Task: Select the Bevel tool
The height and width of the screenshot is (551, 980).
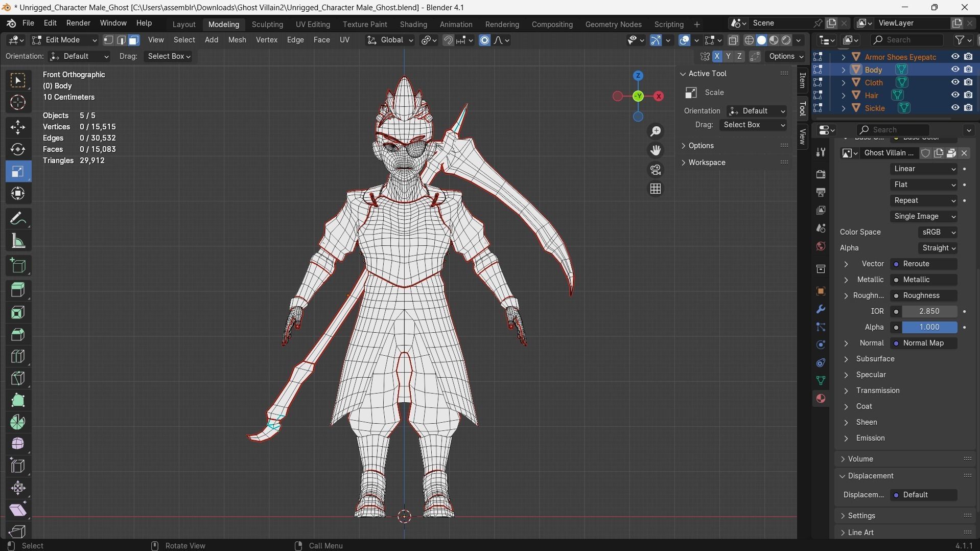Action: tap(18, 334)
